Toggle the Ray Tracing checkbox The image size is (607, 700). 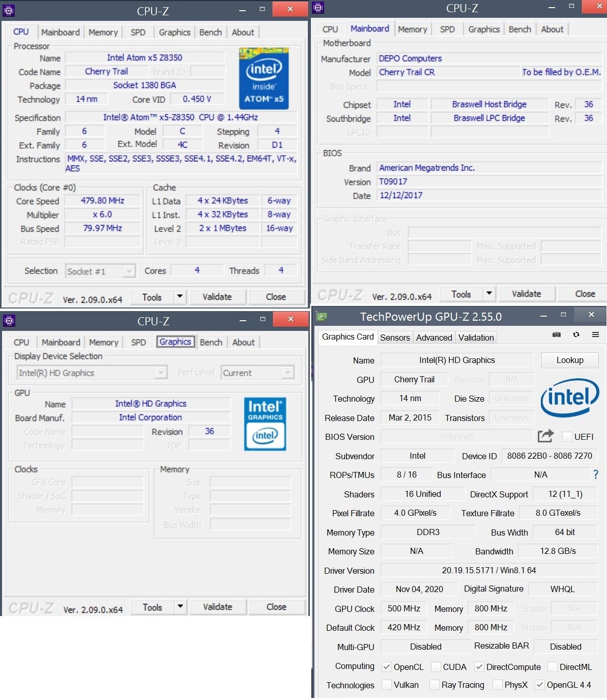[x=435, y=685]
